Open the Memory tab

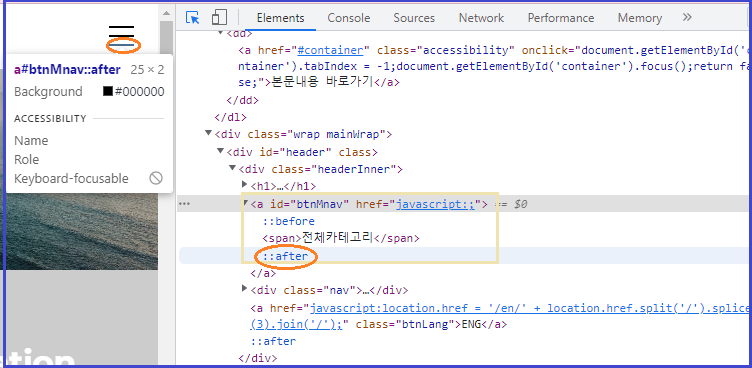point(639,18)
